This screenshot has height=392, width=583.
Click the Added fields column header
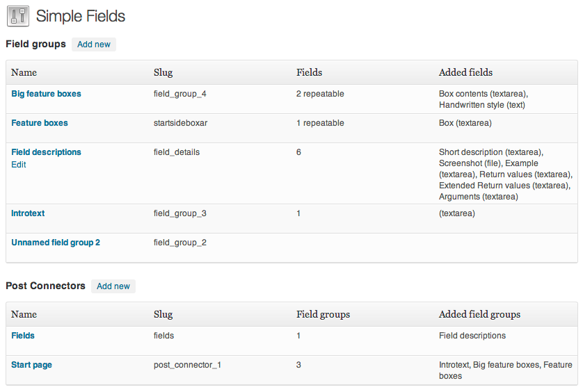[465, 72]
